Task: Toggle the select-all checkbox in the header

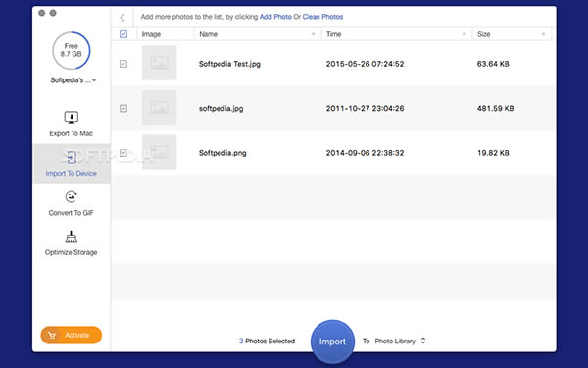Action: click(123, 34)
